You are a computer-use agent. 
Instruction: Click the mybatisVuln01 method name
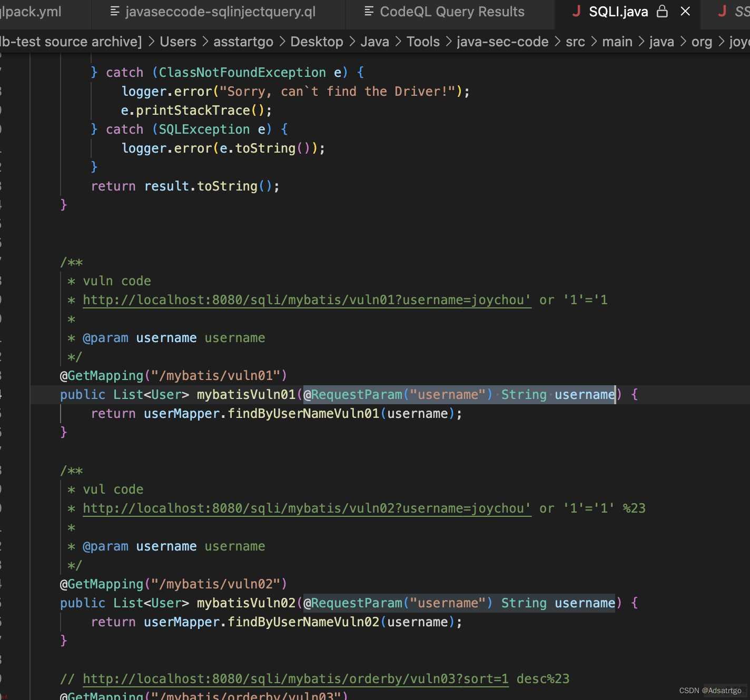pyautogui.click(x=246, y=395)
